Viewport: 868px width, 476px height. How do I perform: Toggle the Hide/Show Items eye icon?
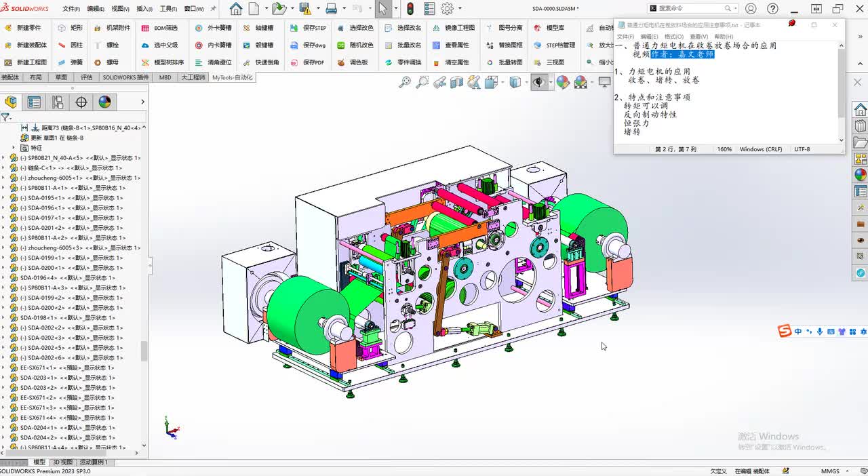click(538, 82)
